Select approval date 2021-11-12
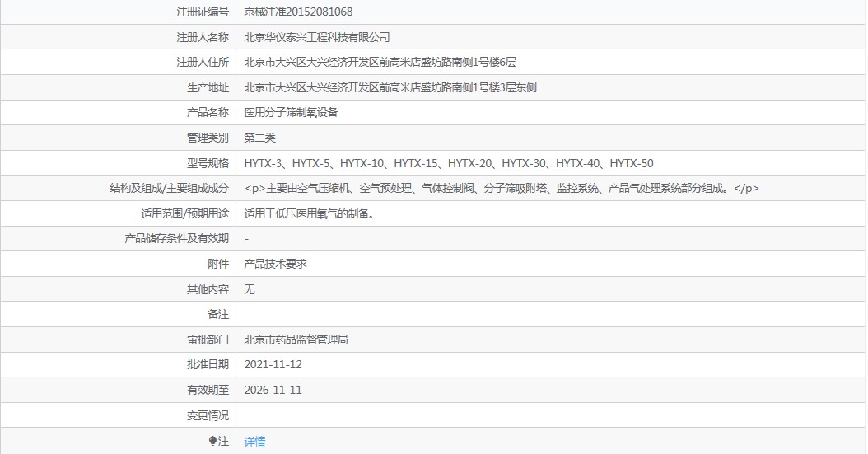Viewport: 868px width, 454px height. [273, 364]
